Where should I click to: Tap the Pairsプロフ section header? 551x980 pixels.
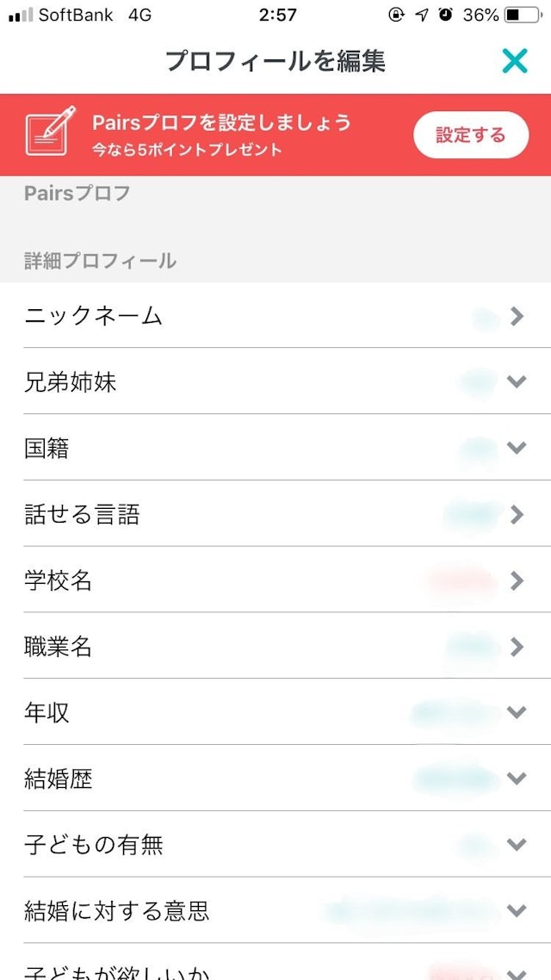76,195
